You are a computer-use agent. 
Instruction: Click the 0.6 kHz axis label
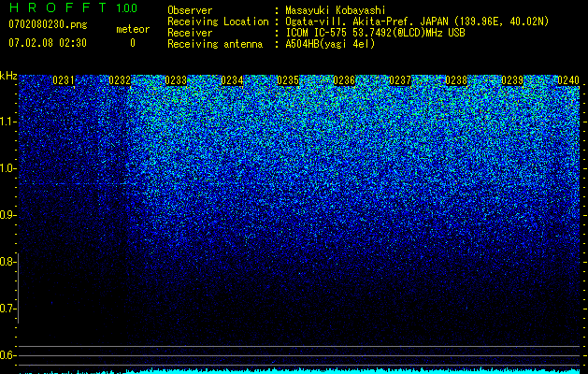pos(7,355)
